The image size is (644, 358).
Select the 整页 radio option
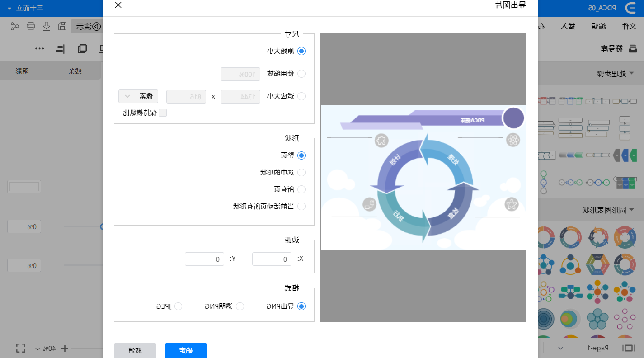301,155
